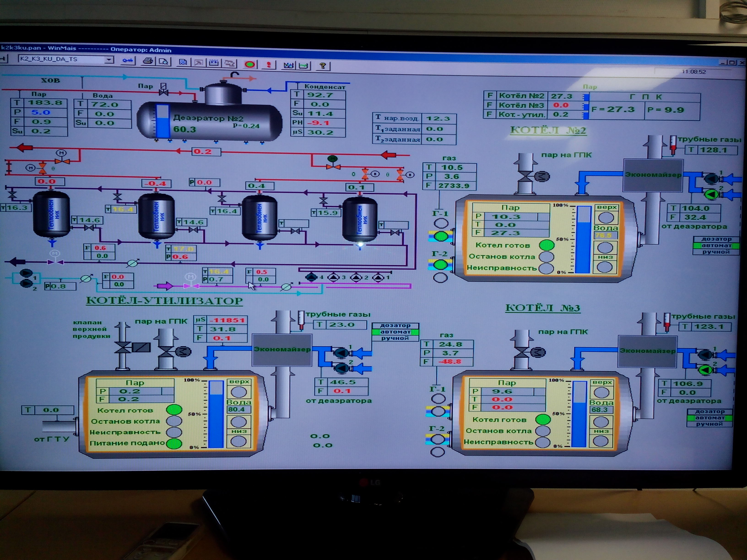Click the КОТЁЛ-УТИЛИЗАТОР heading
The image size is (747, 560).
click(x=165, y=301)
